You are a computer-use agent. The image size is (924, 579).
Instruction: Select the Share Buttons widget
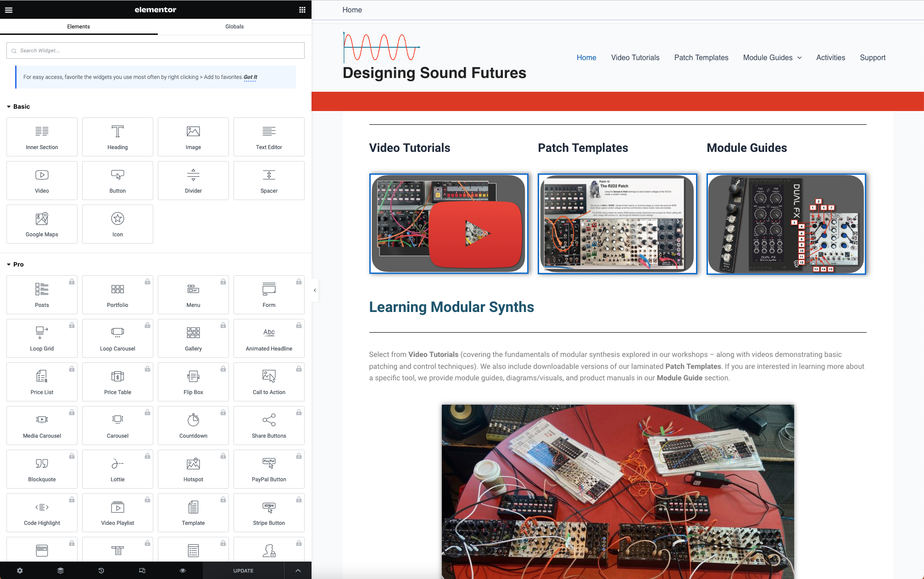tap(269, 425)
